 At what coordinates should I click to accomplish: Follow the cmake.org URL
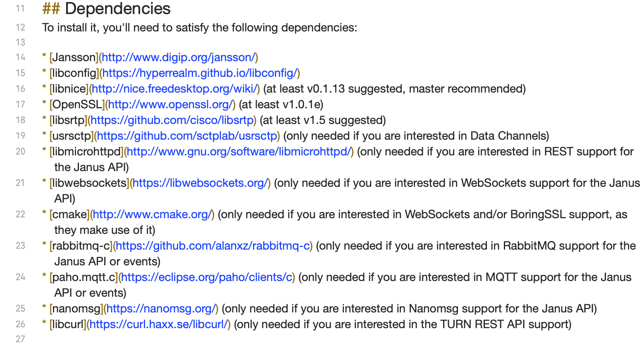[x=152, y=214]
